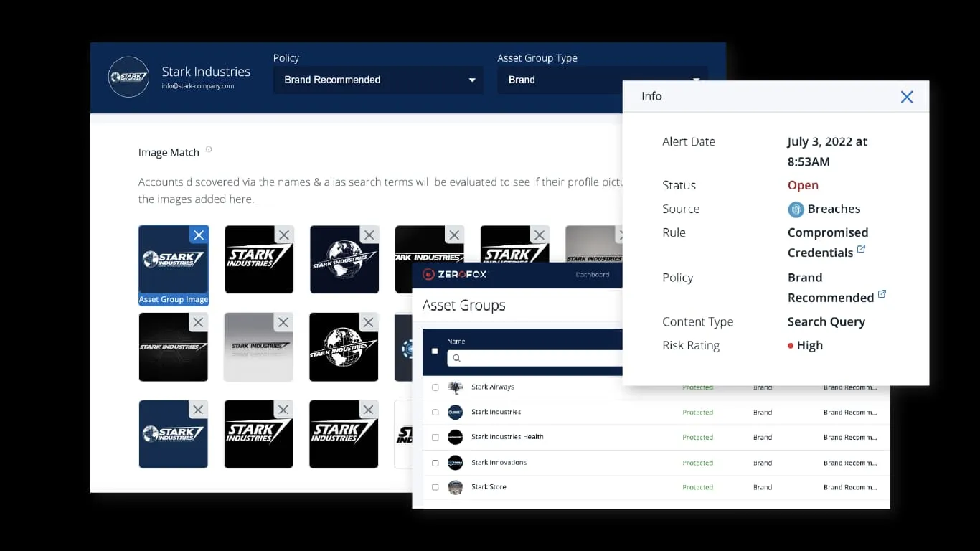Select the gray faded thumbnail in the middle row

pyautogui.click(x=259, y=347)
